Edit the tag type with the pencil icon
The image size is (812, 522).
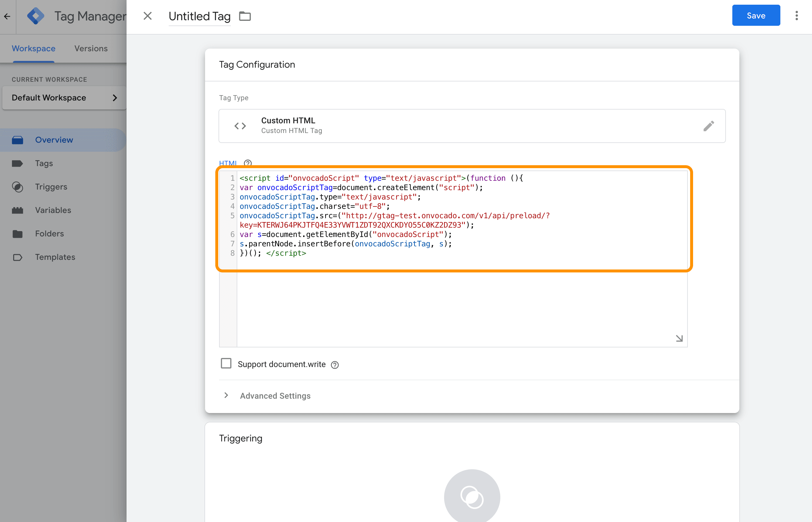coord(708,126)
